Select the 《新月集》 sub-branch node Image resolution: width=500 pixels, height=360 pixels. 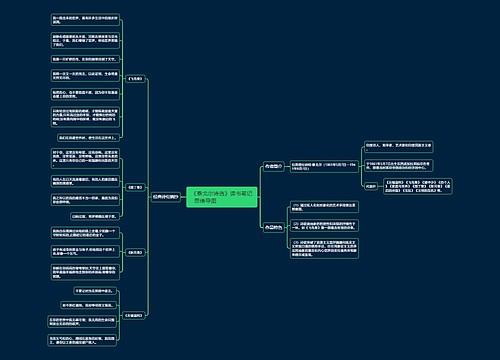point(135,253)
